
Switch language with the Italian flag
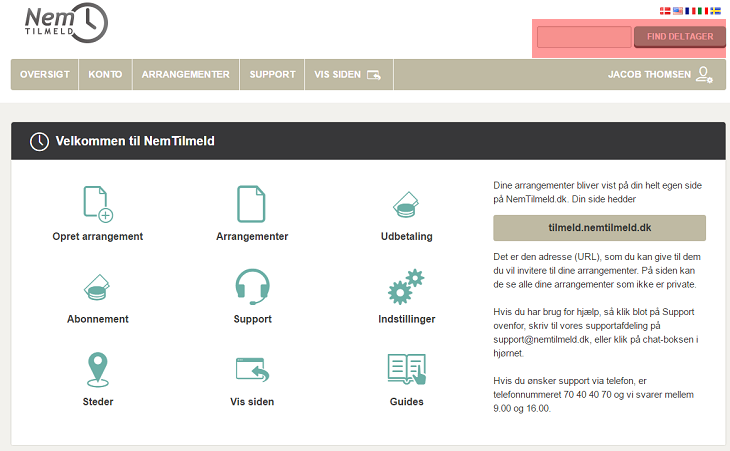coord(703,11)
